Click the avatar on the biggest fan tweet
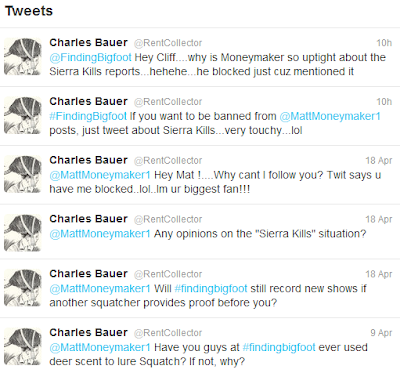This screenshot has width=400, height=373. (x=23, y=174)
